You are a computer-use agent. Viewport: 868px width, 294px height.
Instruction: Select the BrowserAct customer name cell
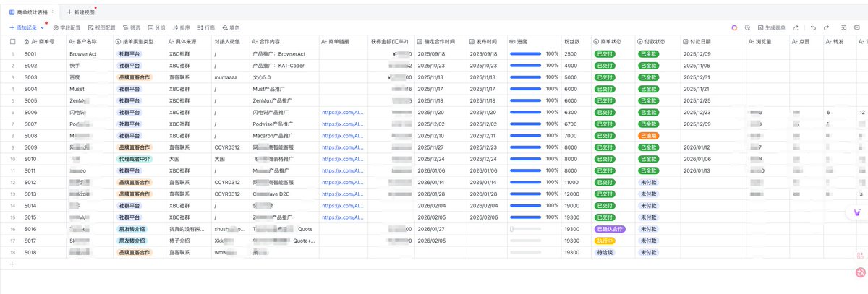90,54
